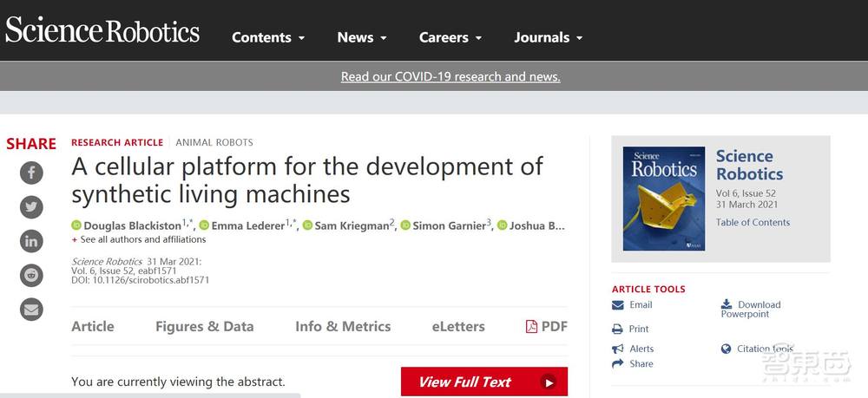Click the Science Robotics cover thumbnail

[x=663, y=199]
